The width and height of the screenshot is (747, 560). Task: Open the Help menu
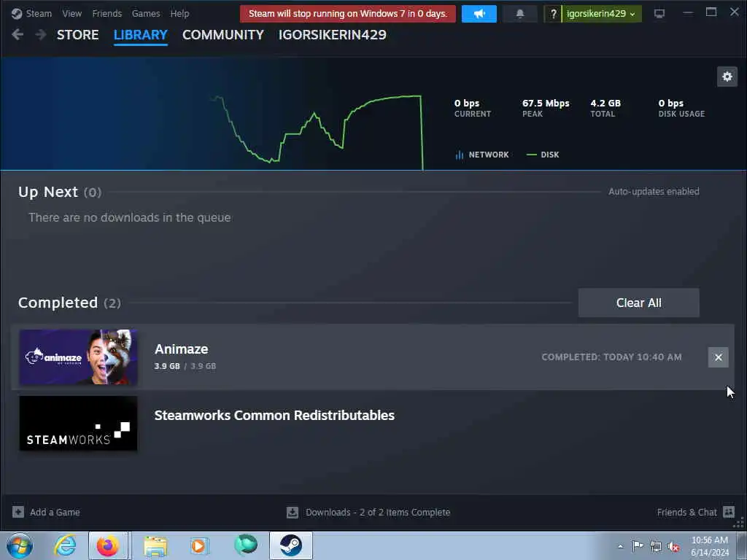(x=179, y=13)
